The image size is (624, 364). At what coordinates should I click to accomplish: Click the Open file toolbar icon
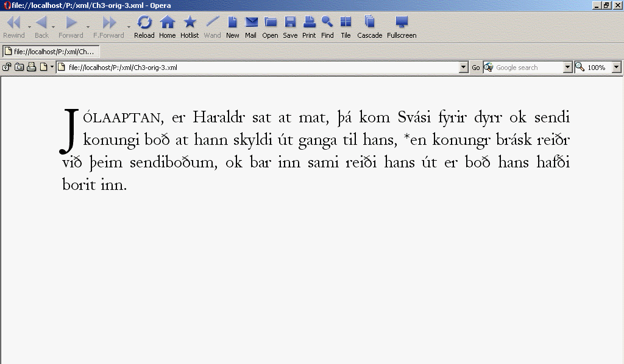click(x=270, y=27)
